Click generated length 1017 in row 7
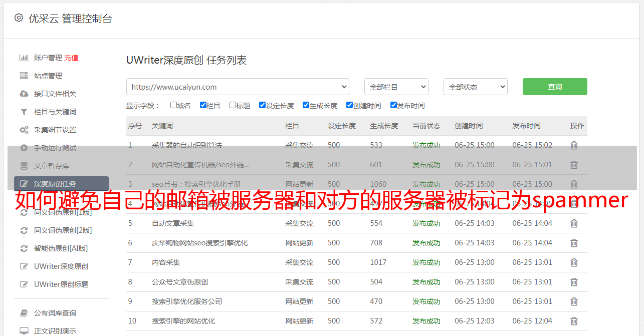 coord(378,262)
